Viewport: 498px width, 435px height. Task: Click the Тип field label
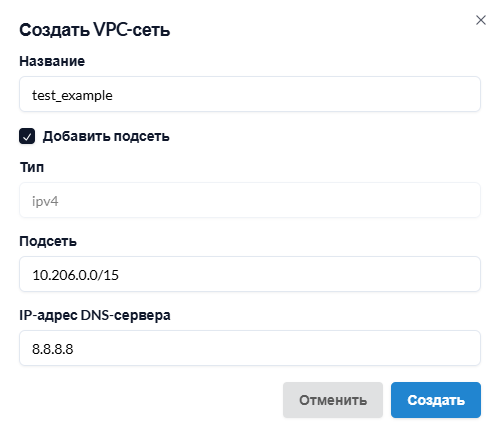click(x=32, y=167)
